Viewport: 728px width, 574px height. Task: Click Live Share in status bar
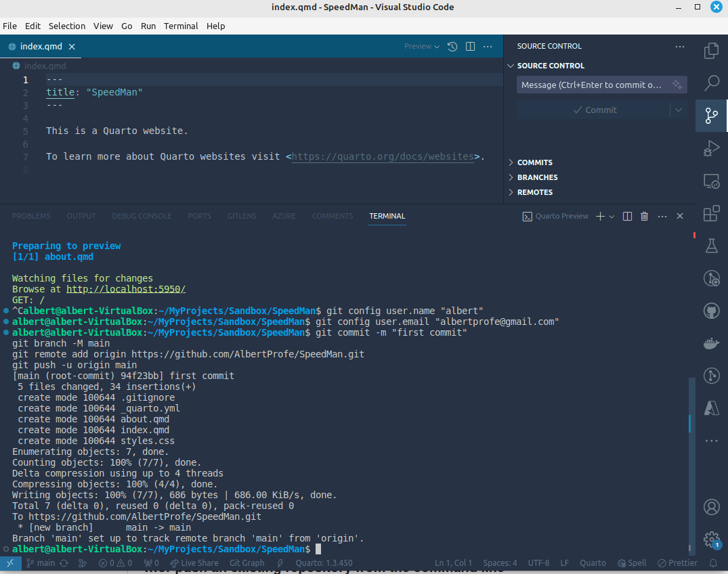(194, 563)
